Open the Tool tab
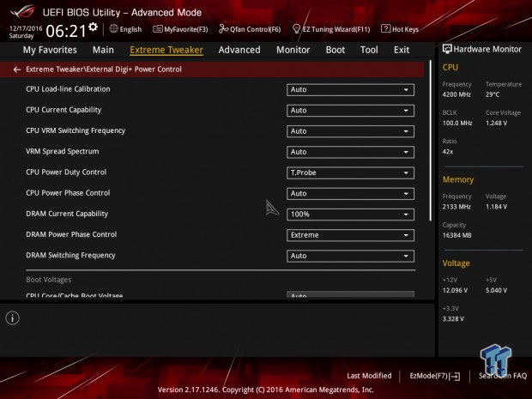 pos(369,50)
